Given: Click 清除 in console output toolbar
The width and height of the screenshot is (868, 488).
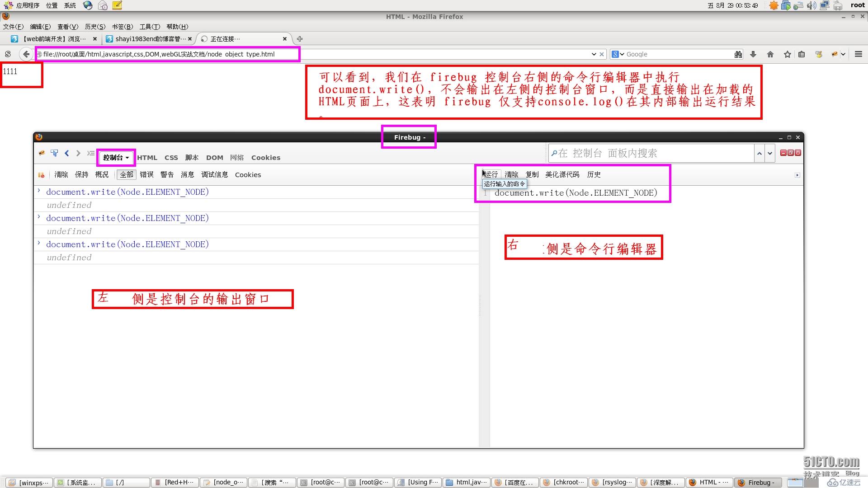Looking at the screenshot, I should (61, 175).
